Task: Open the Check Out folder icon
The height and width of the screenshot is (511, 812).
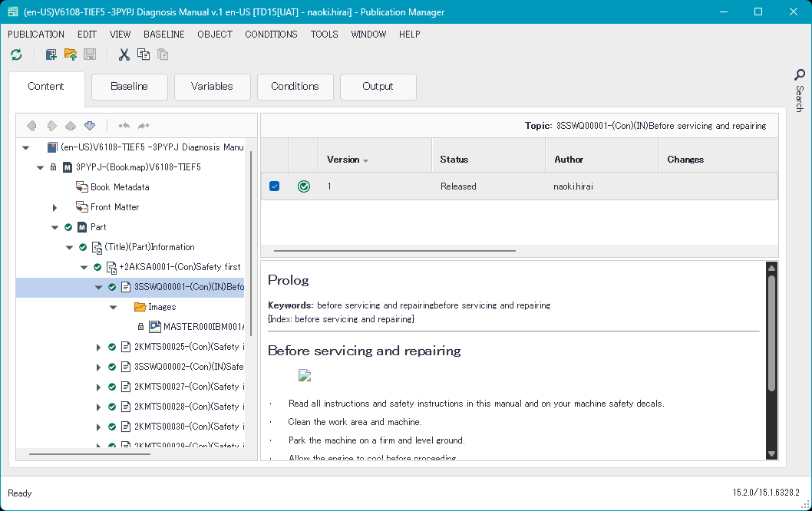Action: coord(69,54)
